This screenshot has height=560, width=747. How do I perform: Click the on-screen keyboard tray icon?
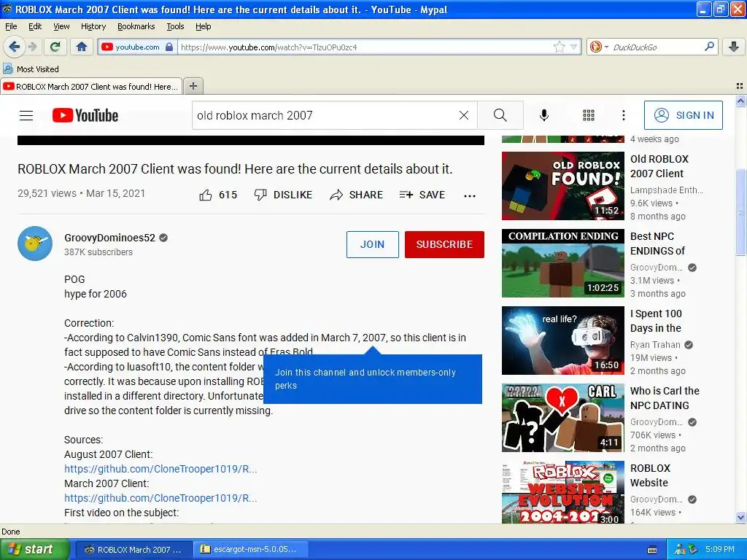[653, 550]
